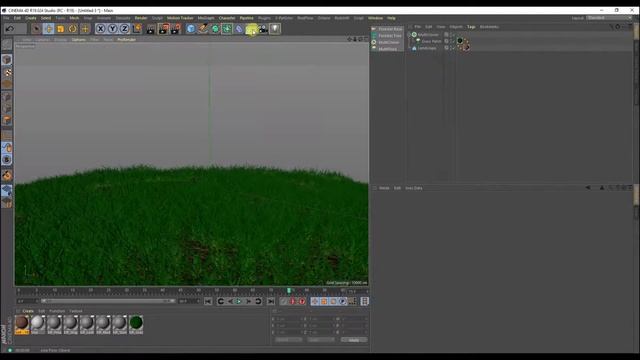The width and height of the screenshot is (640, 360).
Task: Open the MoGraph cloner array icon
Action: (x=227, y=29)
